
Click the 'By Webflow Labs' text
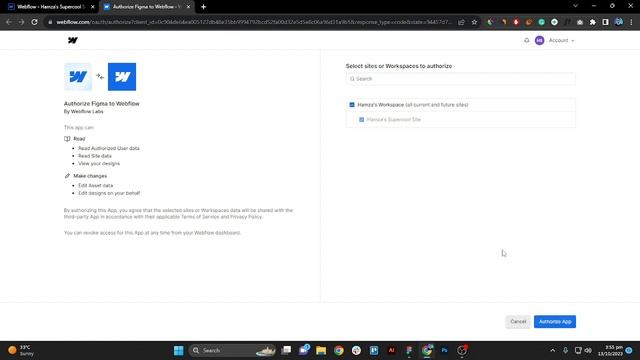84,111
